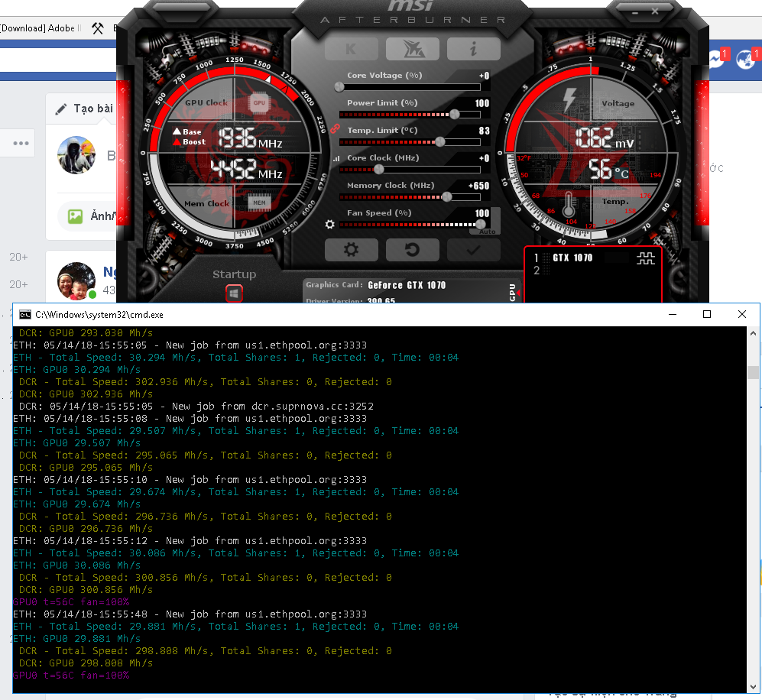Click the thermometer icon on temp gauge
Viewport: 762px width, 700px height.
[569, 204]
